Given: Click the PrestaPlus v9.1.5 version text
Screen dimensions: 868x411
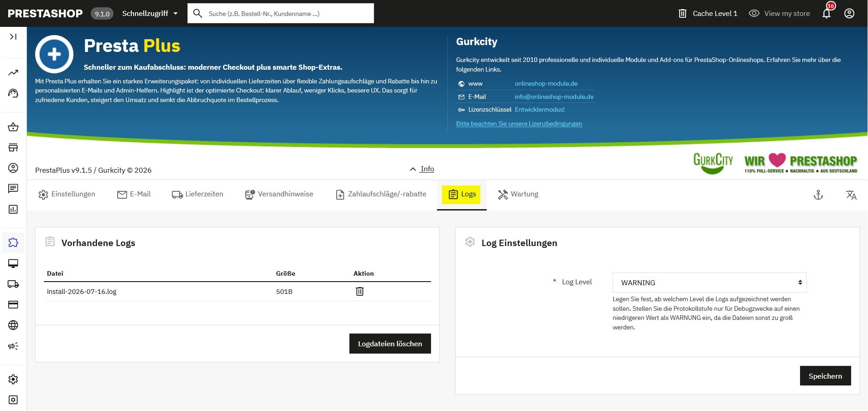Looking at the screenshot, I should pyautogui.click(x=93, y=170).
